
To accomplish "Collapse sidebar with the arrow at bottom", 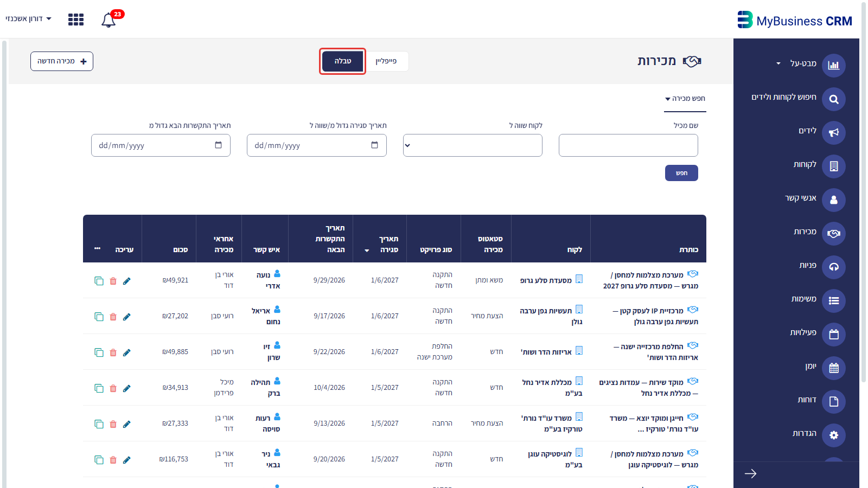I will (751, 474).
